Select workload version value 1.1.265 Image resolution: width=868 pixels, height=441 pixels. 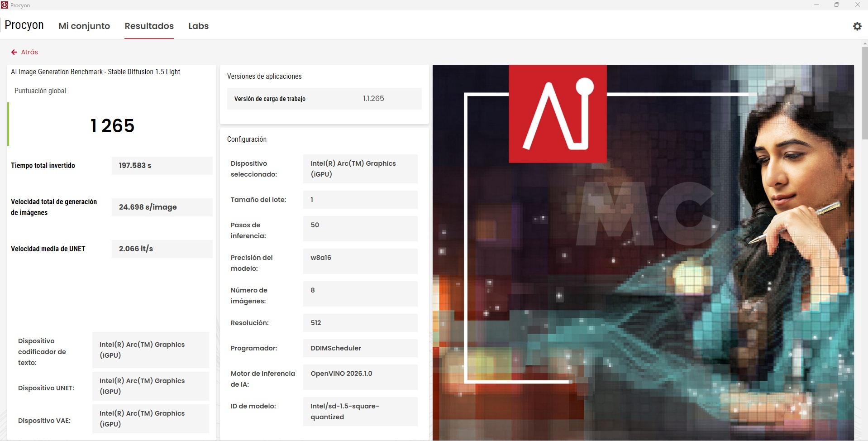pyautogui.click(x=373, y=99)
